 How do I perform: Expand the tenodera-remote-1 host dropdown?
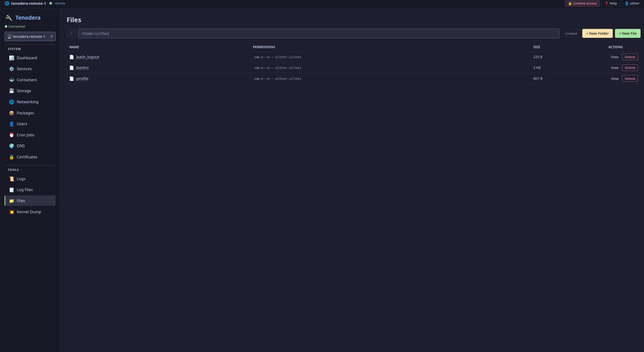[x=30, y=37]
